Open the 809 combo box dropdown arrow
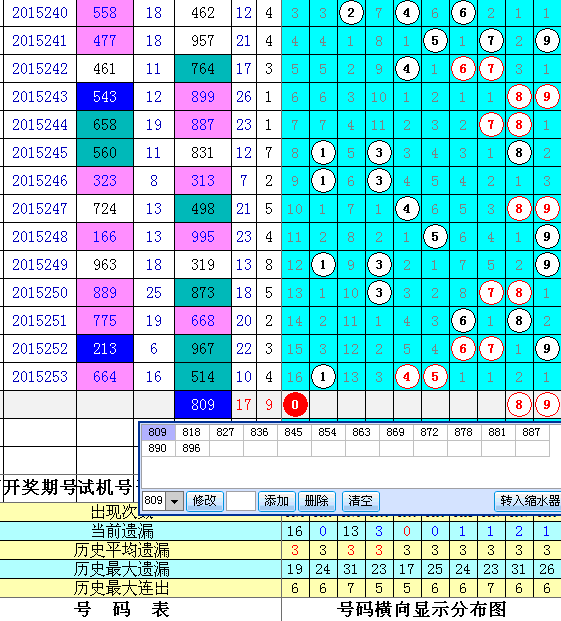 click(x=174, y=501)
